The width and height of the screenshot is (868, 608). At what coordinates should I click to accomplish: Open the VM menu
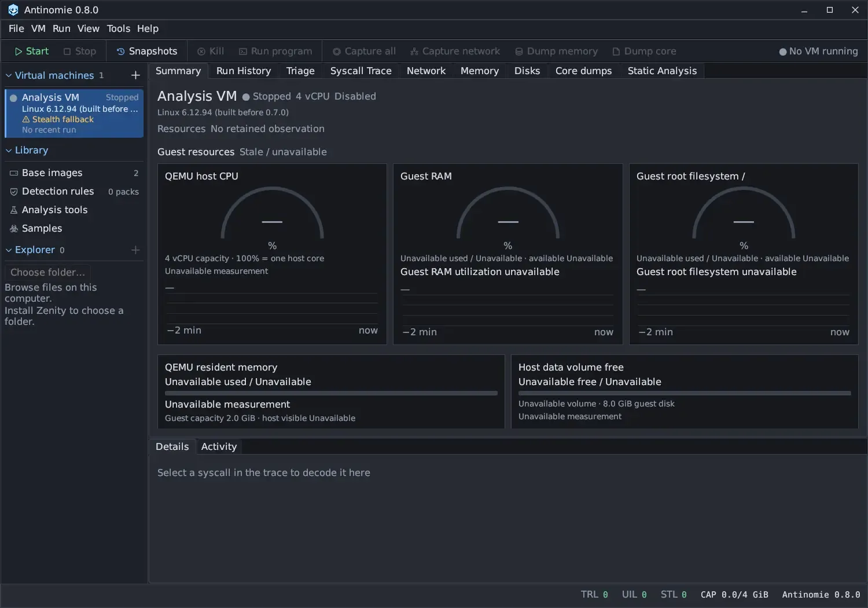[x=38, y=28]
